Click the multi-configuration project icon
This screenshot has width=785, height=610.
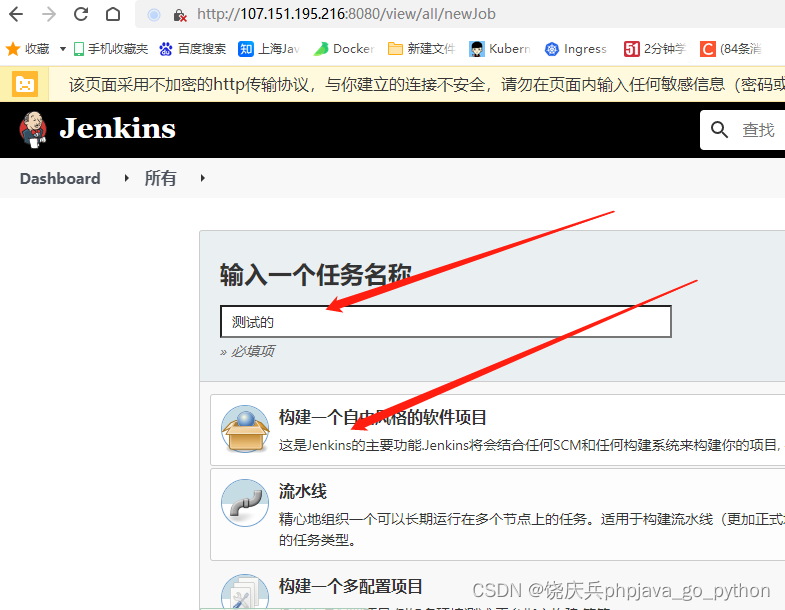(x=245, y=591)
